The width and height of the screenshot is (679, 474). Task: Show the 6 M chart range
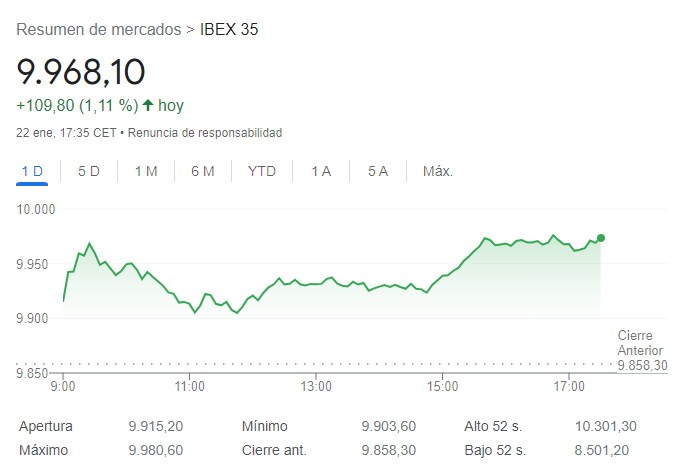pyautogui.click(x=203, y=171)
